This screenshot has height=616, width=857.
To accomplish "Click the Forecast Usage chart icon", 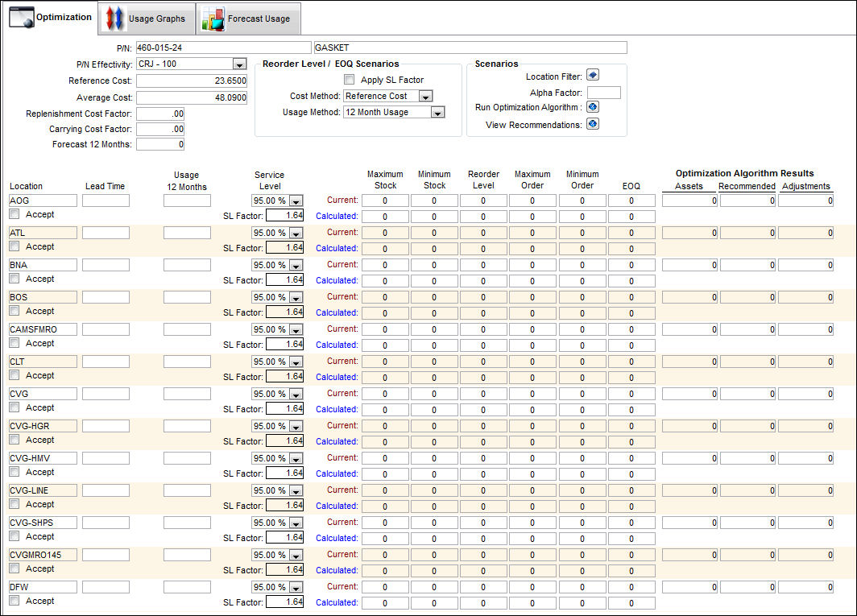I will click(213, 19).
